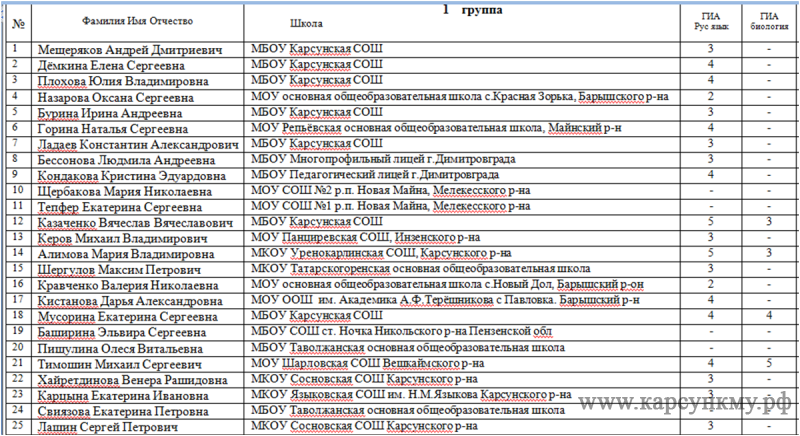The image size is (800, 436).
Task: Click biology score 4 in Мусорина row
Action: pyautogui.click(x=769, y=316)
